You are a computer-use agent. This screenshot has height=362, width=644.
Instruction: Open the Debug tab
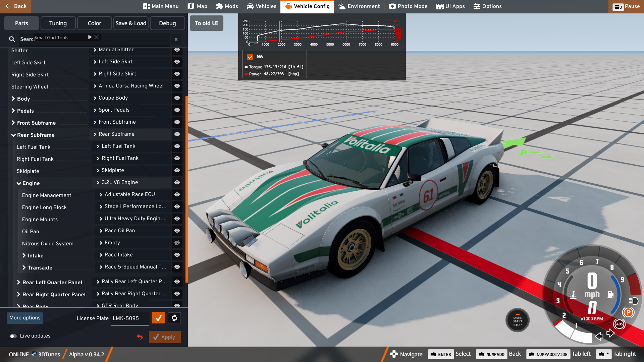pos(167,23)
